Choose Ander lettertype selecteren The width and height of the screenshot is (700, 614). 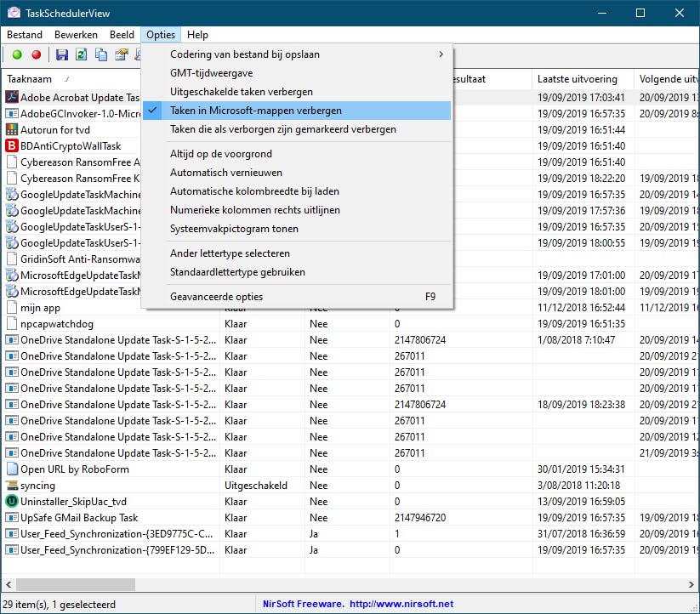pos(297,253)
